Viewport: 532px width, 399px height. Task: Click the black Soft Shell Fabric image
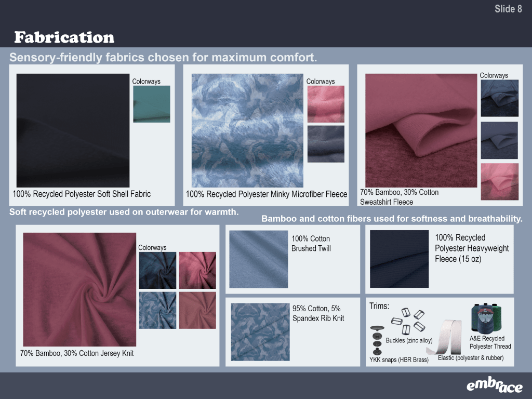[x=72, y=130]
